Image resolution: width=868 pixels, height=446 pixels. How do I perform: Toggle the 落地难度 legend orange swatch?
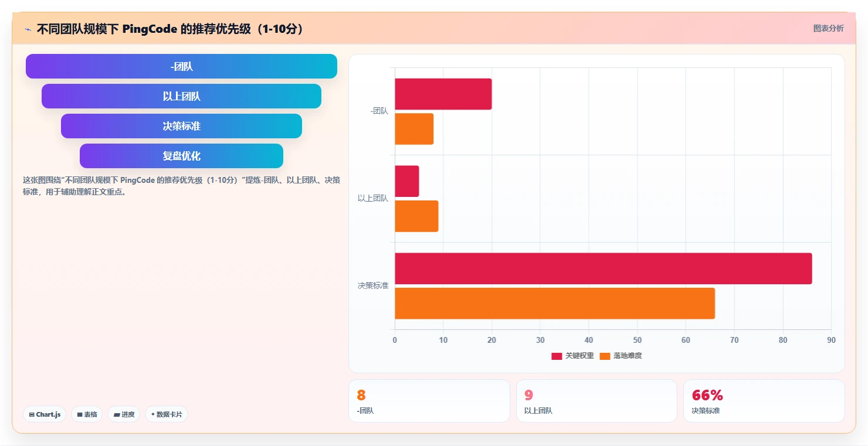(x=605, y=356)
